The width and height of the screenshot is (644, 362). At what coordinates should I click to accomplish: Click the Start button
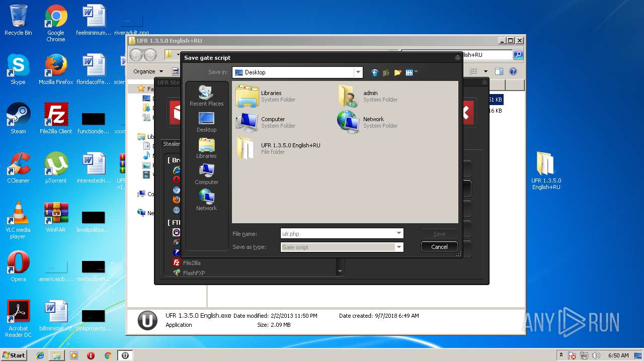click(14, 355)
